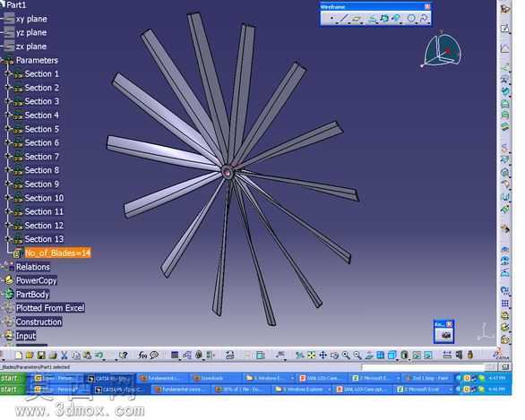Open the Line tool flyout arrow
The width and height of the screenshot is (525, 420).
(349, 23)
